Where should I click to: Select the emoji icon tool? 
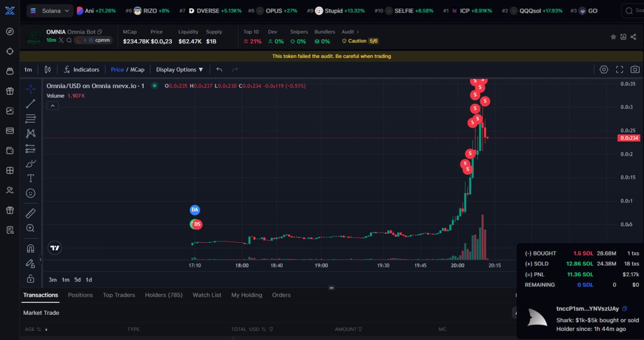pos(31,193)
